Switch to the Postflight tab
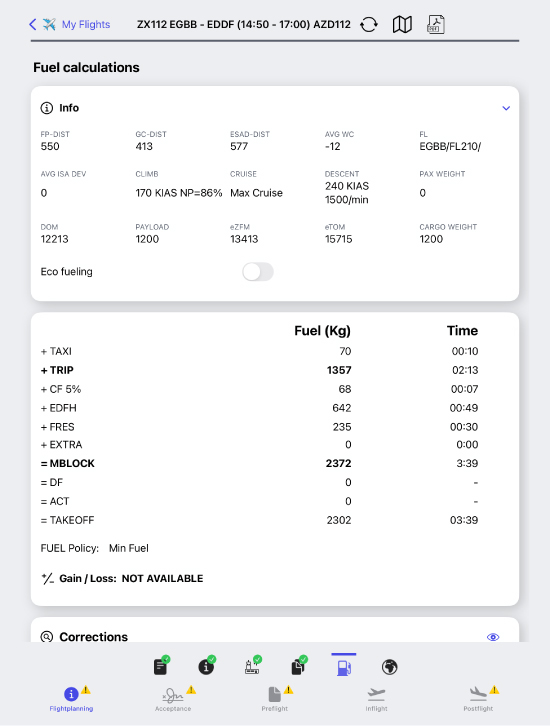The height and width of the screenshot is (726, 550). 478,699
